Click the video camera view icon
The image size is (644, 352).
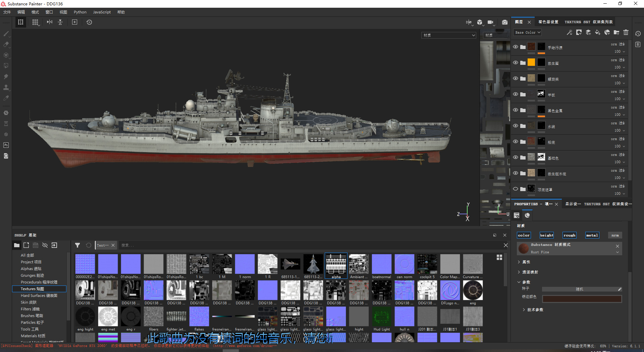(491, 22)
